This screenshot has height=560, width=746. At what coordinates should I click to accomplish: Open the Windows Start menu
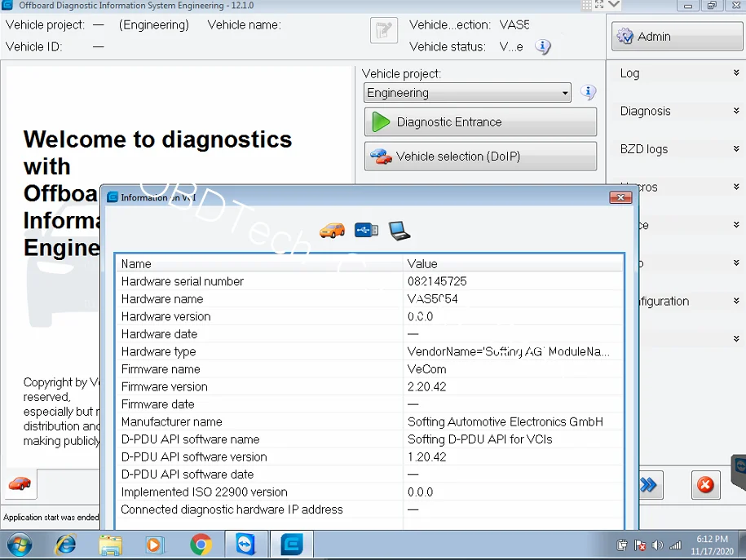click(x=20, y=545)
